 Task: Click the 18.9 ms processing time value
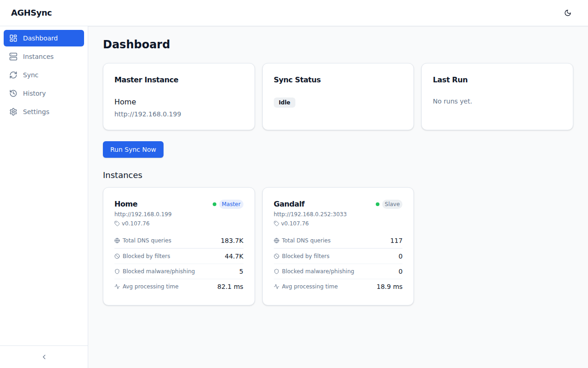coord(390,287)
